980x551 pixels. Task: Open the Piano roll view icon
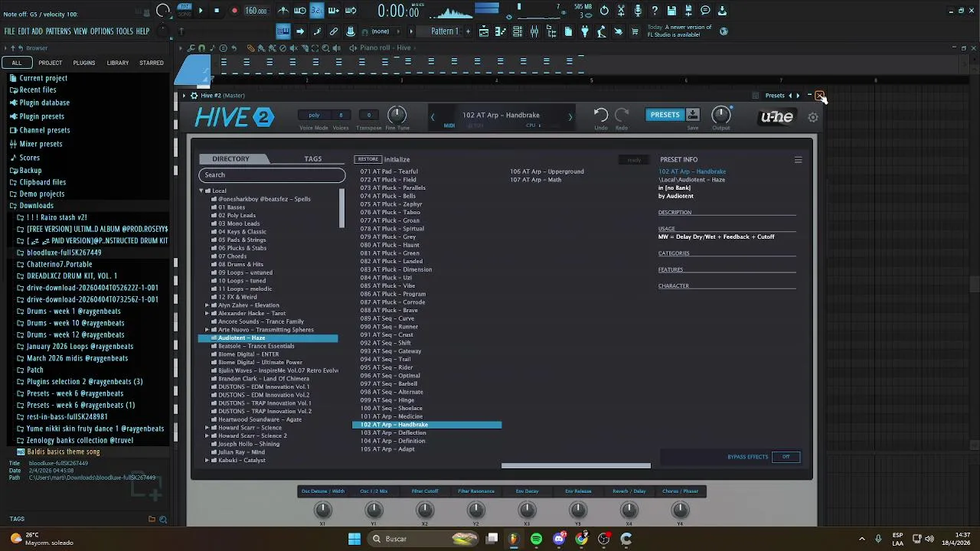(501, 31)
